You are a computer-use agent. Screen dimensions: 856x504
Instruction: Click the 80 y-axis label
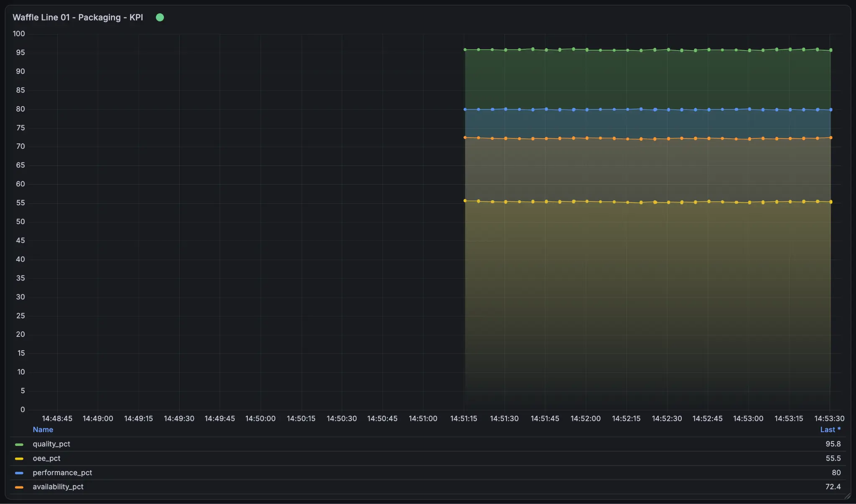pyautogui.click(x=20, y=109)
